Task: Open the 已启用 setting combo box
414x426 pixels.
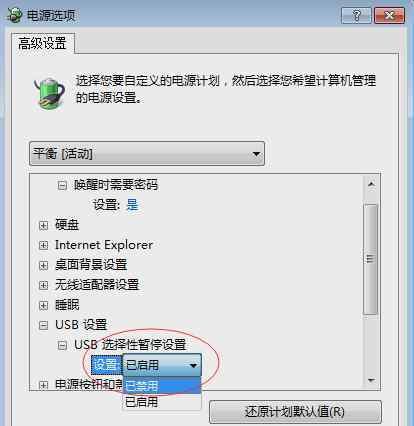Action: (162, 365)
